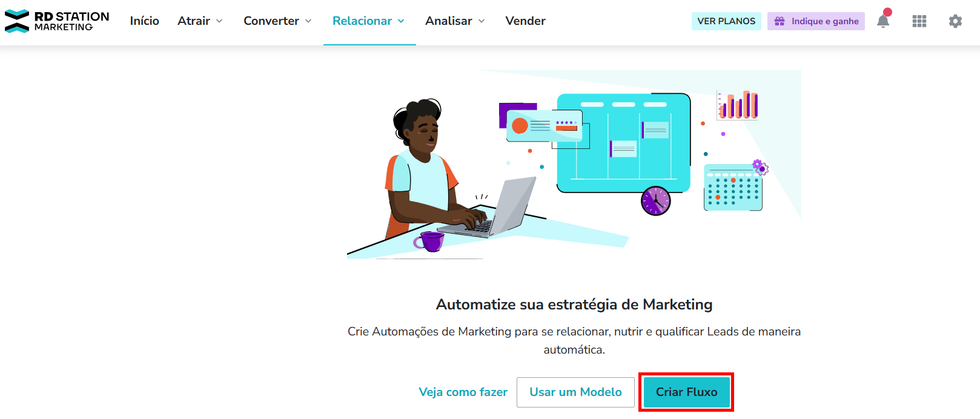Click the Automatize sua estratégia de Marketing heading
Image resolution: width=980 pixels, height=419 pixels.
click(574, 305)
